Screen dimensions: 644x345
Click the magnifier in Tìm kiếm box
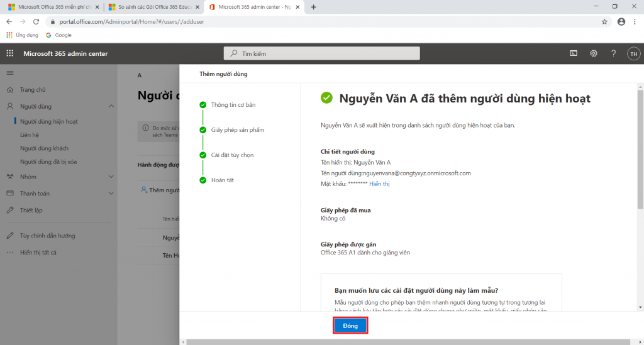tap(234, 53)
